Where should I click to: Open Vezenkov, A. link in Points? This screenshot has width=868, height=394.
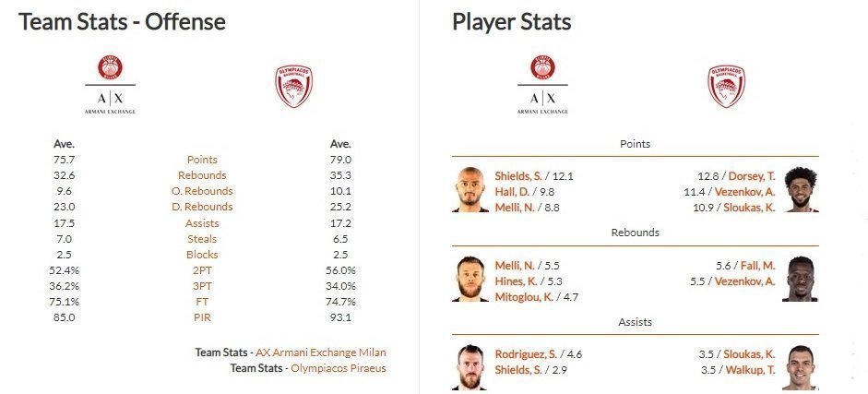tap(744, 192)
